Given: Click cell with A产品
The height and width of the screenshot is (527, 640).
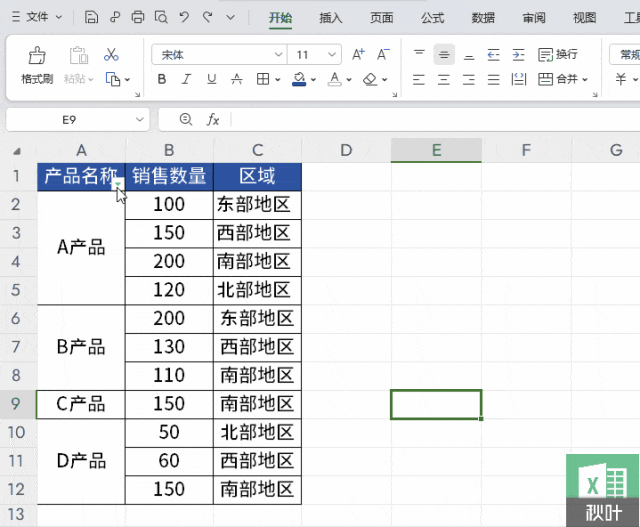Looking at the screenshot, I should coord(81,247).
